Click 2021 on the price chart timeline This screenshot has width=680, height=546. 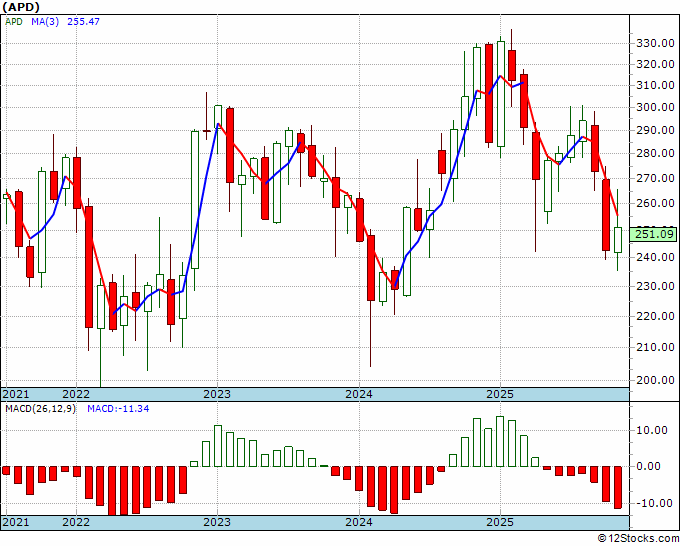tap(16, 394)
